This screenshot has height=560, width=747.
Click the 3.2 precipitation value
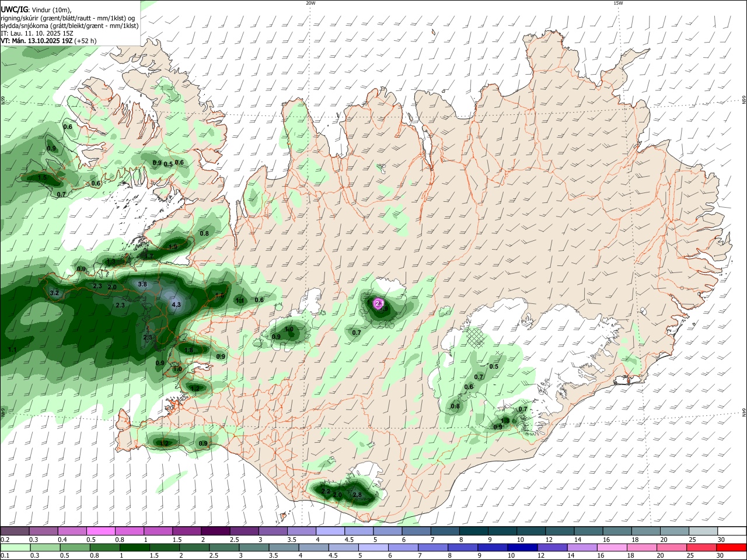point(55,293)
